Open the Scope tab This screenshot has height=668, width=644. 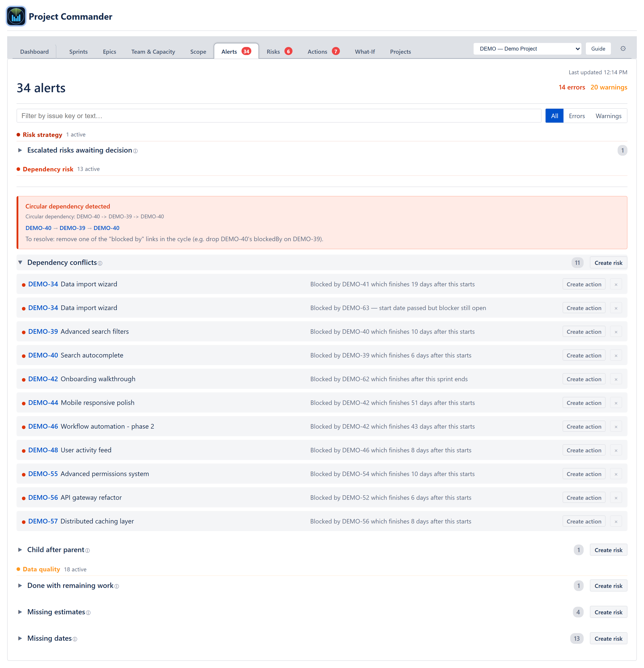[198, 51]
